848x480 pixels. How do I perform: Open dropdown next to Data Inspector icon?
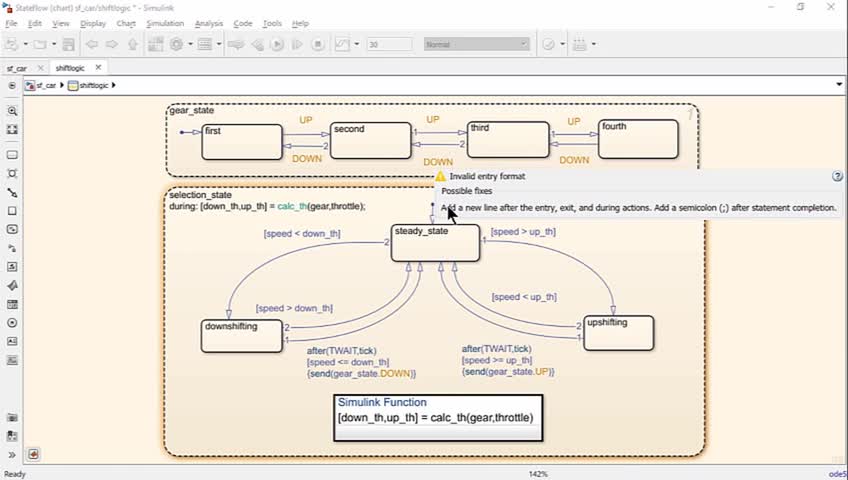point(356,44)
